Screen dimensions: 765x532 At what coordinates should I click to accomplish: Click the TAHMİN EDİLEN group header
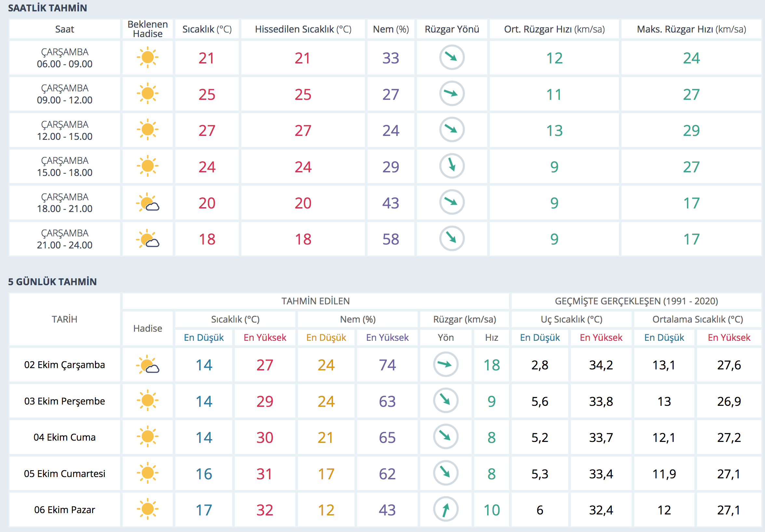[315, 301]
